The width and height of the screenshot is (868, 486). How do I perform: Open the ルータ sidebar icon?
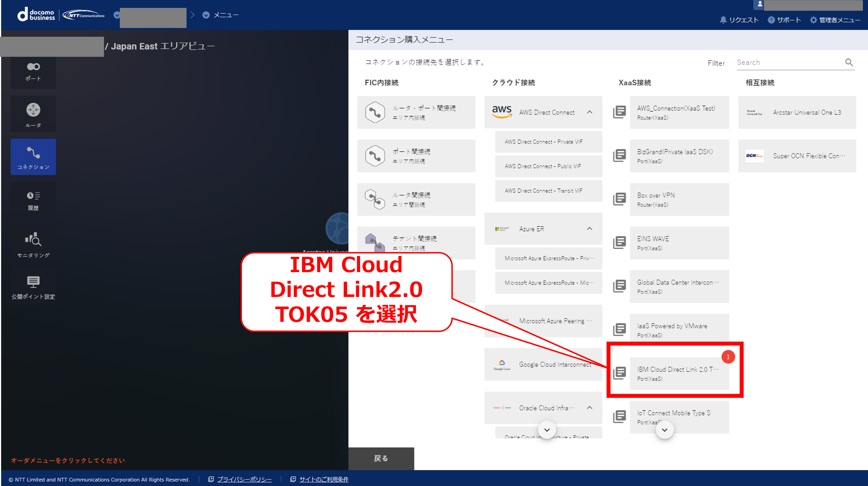point(33,114)
